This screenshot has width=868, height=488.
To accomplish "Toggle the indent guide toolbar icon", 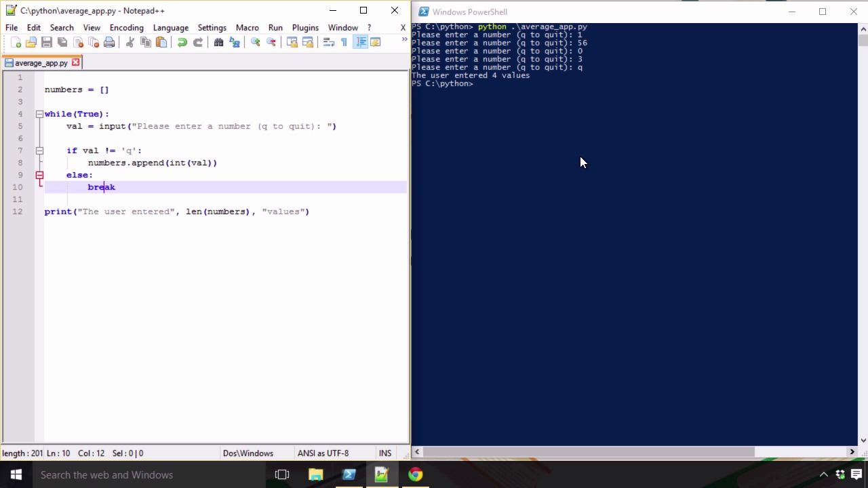I will [x=360, y=42].
